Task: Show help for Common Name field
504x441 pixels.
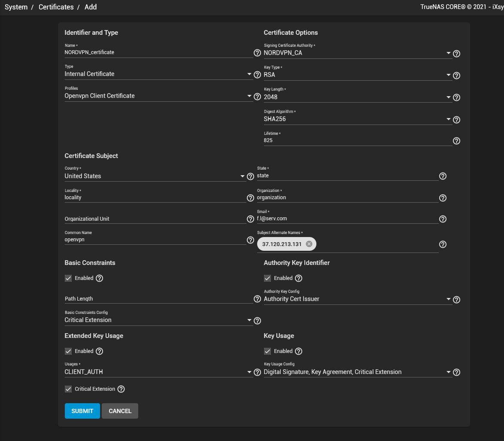Action: [x=250, y=240]
